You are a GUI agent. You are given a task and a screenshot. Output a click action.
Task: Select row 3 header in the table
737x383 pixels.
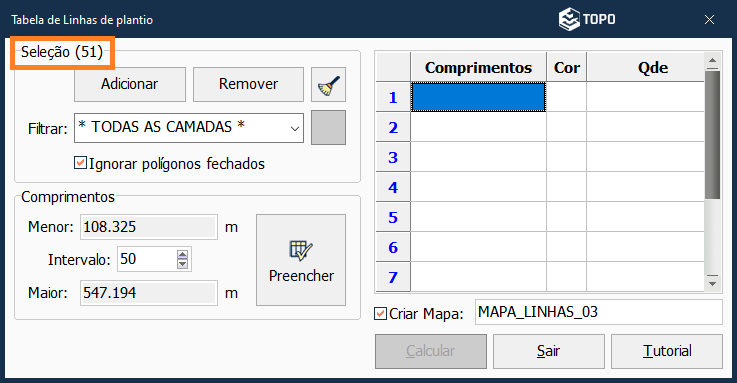tap(393, 157)
